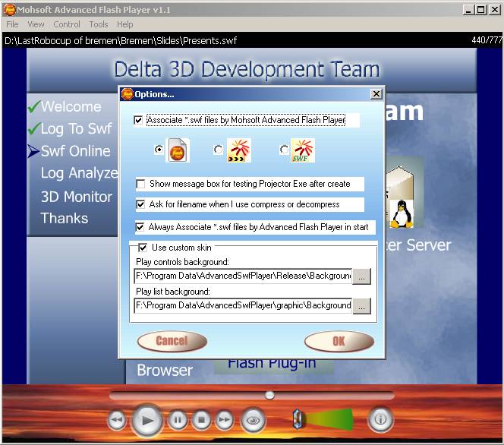Select Thanks slide entry
Viewport: 504px width, 445px height.
coord(65,218)
